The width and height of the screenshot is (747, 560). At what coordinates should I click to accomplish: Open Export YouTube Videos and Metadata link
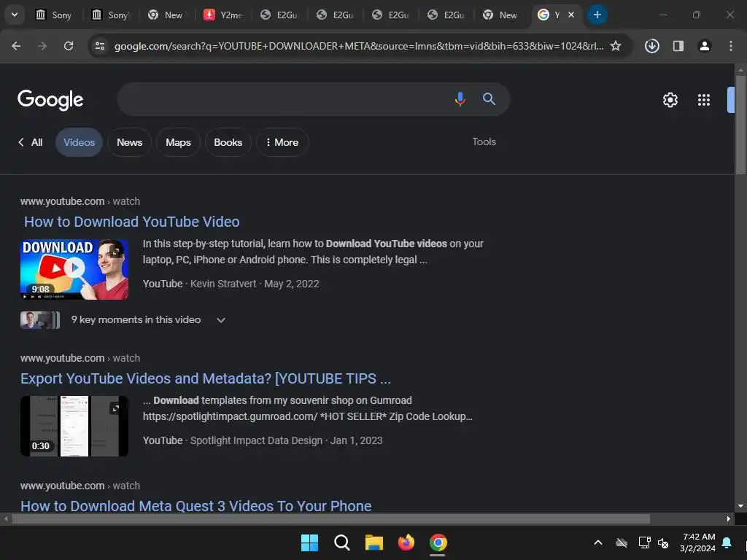tap(206, 378)
